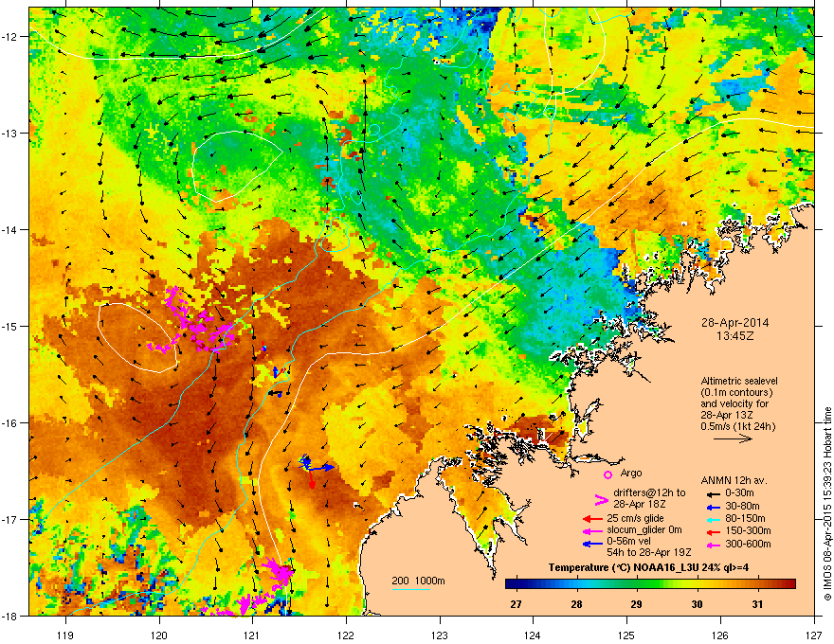The image size is (834, 644).
Task: Click blue velocity arrow near 121.8E 16.5S
Action: 322,468
